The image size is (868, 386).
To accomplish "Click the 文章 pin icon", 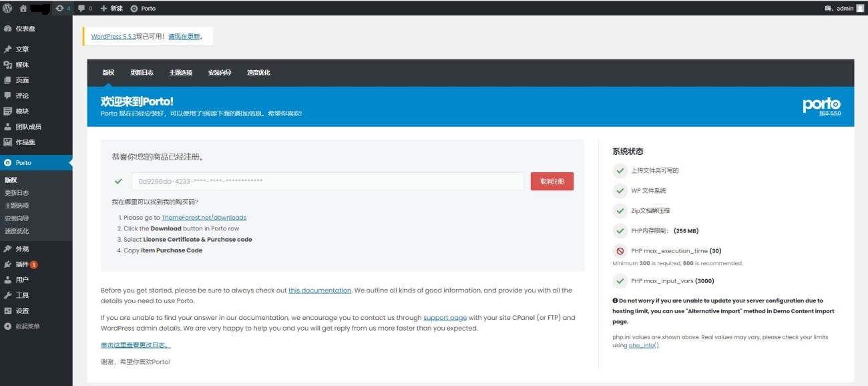I will (8, 49).
